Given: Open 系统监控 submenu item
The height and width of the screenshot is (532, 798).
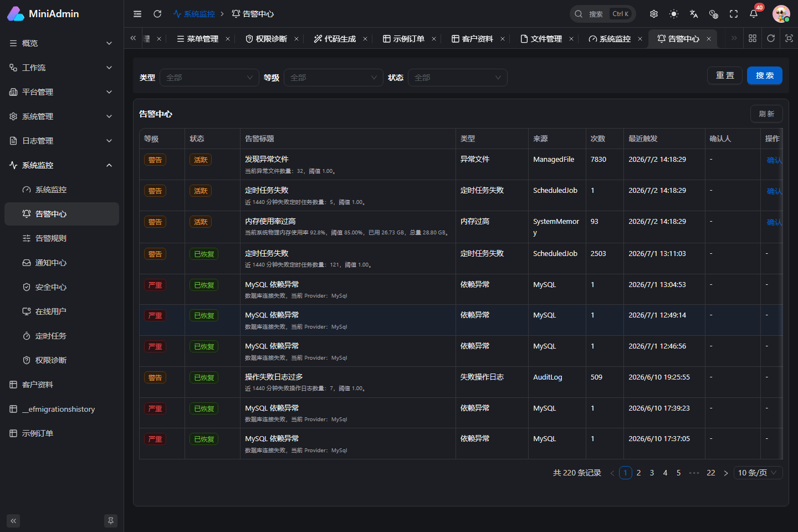Looking at the screenshot, I should point(62,190).
